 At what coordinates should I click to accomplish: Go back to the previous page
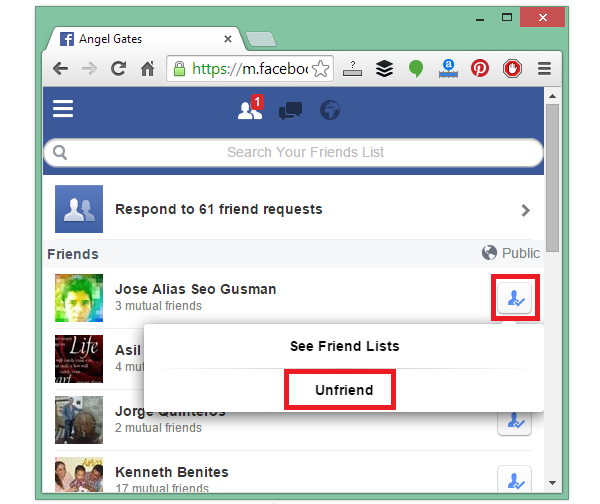pos(60,69)
